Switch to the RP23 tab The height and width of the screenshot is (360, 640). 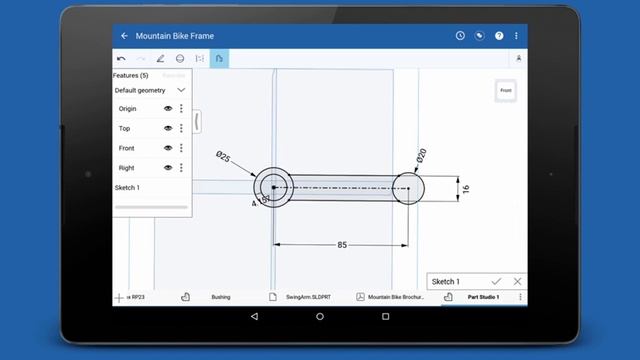pos(136,297)
